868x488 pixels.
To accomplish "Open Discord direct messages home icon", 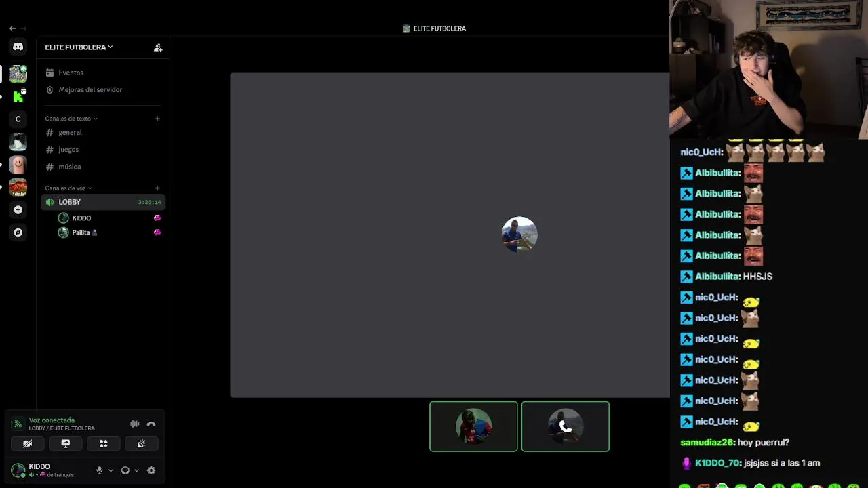I will tap(18, 47).
